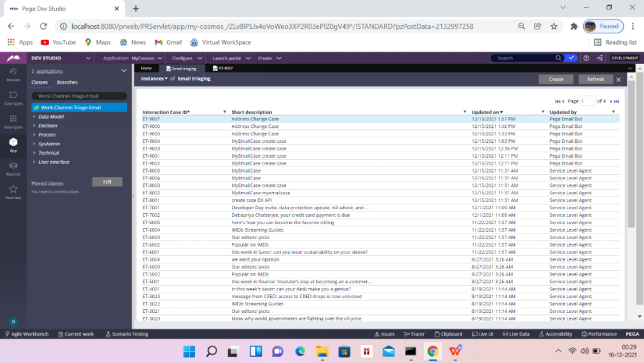Image resolution: width=644 pixels, height=363 pixels.
Task: Open Current work in bottom bar
Action: (x=76, y=334)
